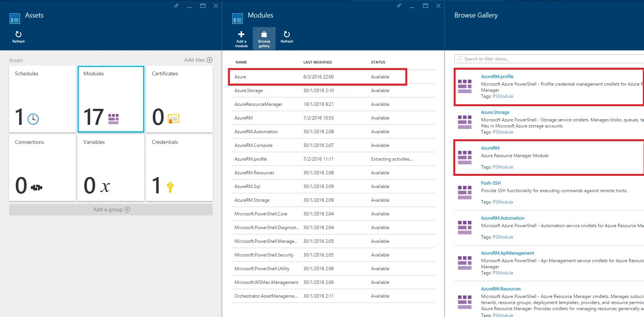
Task: Open the Browse gallery toolbar button
Action: pyautogui.click(x=264, y=39)
